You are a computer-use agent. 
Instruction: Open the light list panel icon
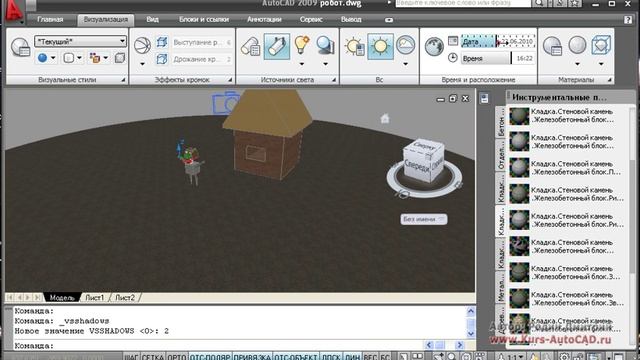(x=250, y=47)
